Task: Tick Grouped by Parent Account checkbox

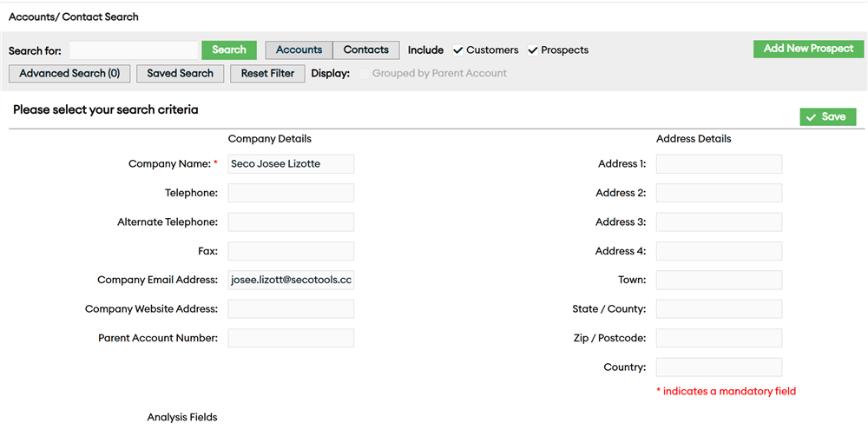Action: (365, 74)
